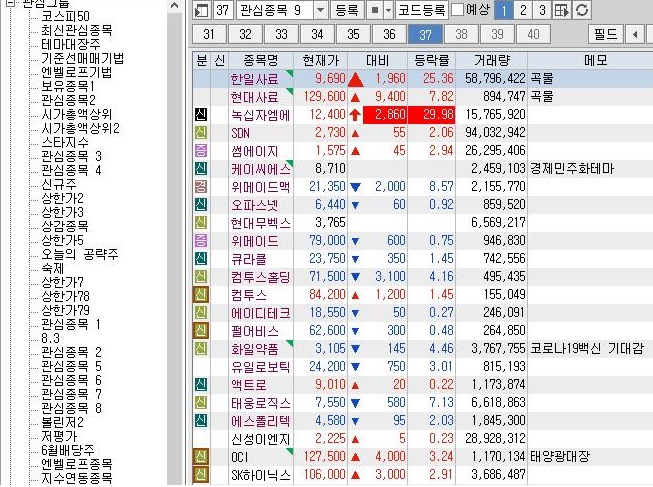This screenshot has height=487, width=653.
Task: Click the 신 badge icon on 화일약품 row
Action: (201, 348)
